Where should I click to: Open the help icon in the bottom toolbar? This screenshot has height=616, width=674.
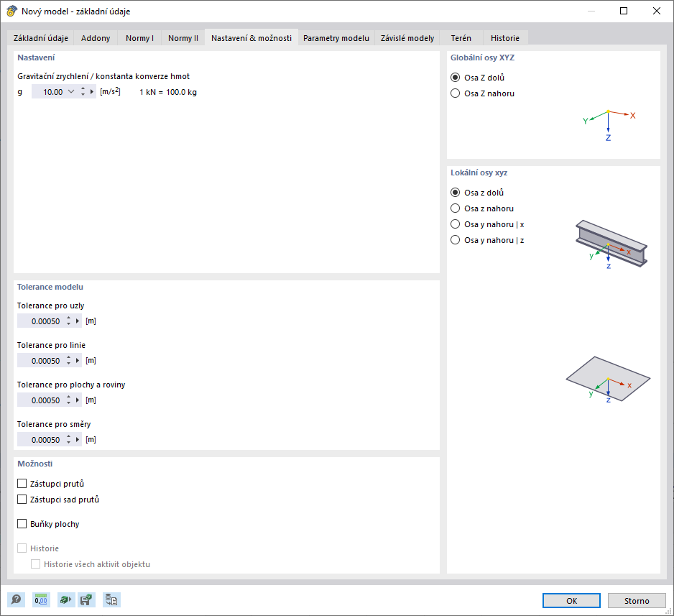click(x=17, y=599)
